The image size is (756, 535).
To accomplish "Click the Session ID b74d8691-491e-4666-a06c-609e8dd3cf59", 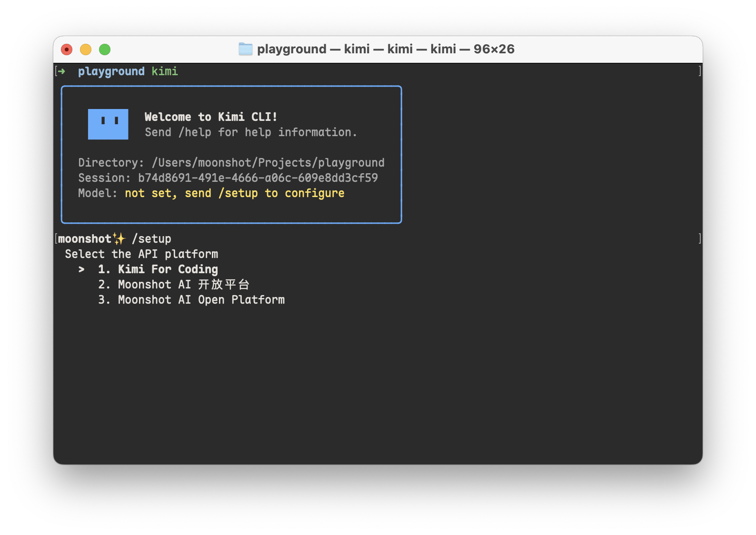I will coord(258,178).
